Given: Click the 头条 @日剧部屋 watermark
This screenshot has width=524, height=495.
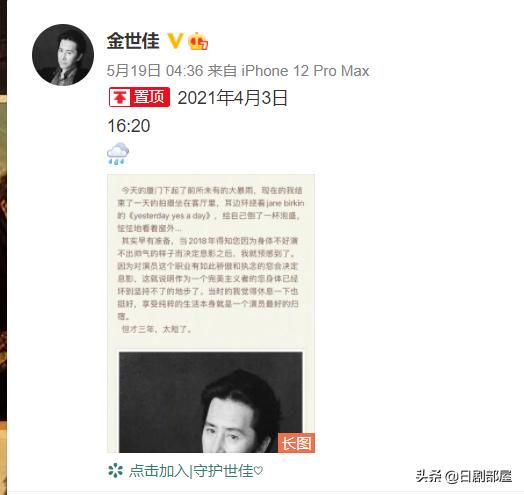Looking at the screenshot, I should pos(464,476).
